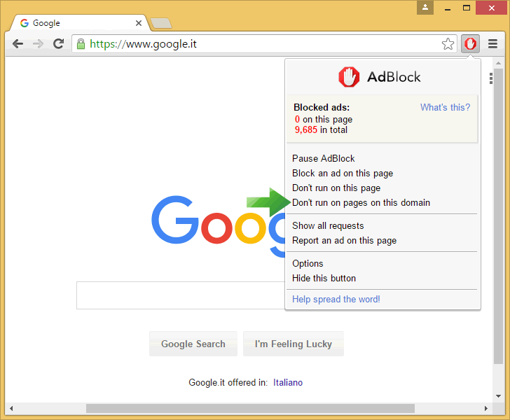This screenshot has height=420, width=510.
Task: Go back with the browser back arrow
Action: pyautogui.click(x=18, y=43)
